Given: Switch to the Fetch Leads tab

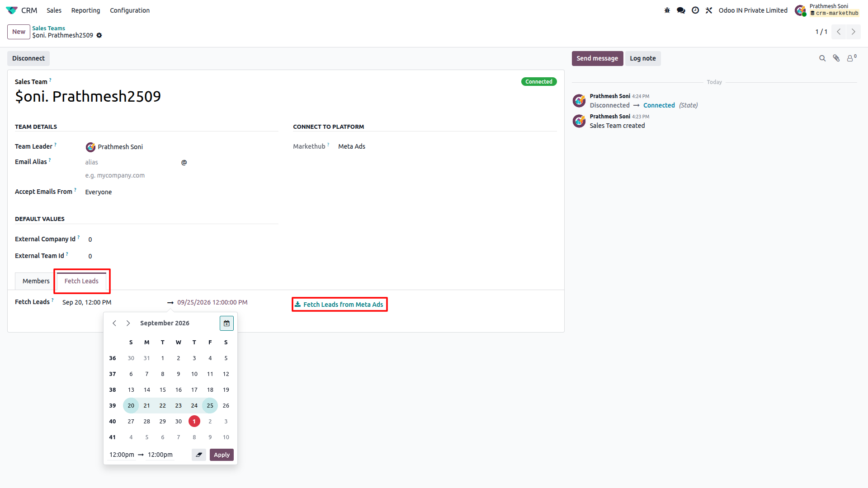Looking at the screenshot, I should click(81, 281).
